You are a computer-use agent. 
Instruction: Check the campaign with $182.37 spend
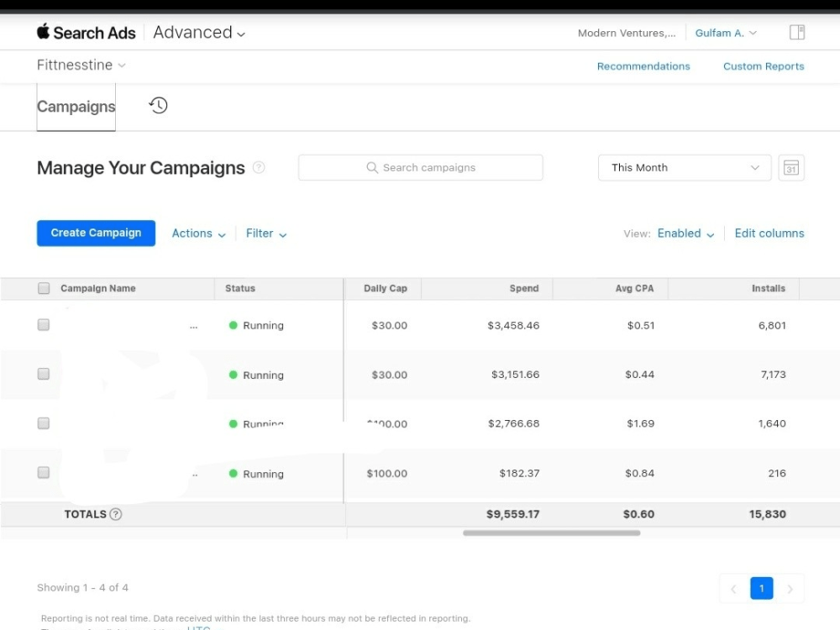[44, 472]
